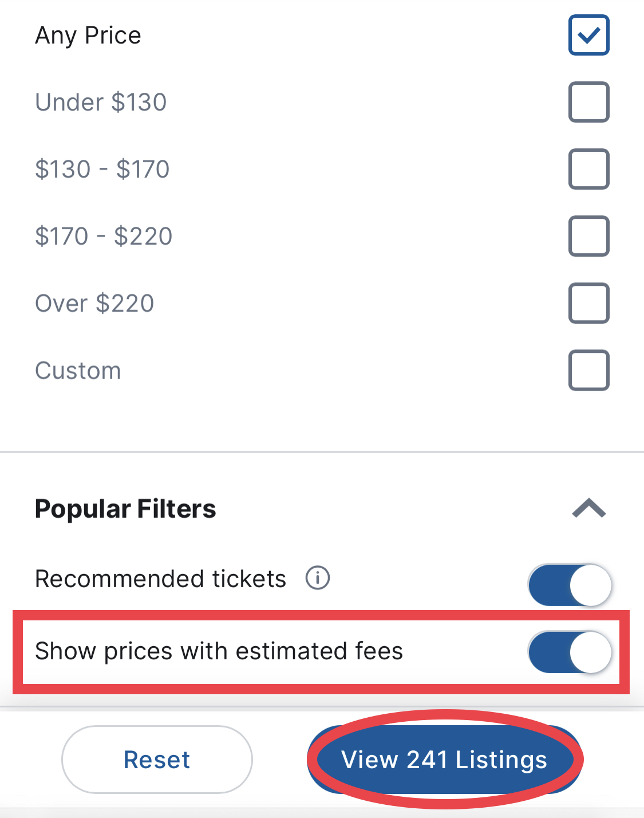This screenshot has height=818, width=644.
Task: Click View 241 Listings button
Action: (x=444, y=760)
